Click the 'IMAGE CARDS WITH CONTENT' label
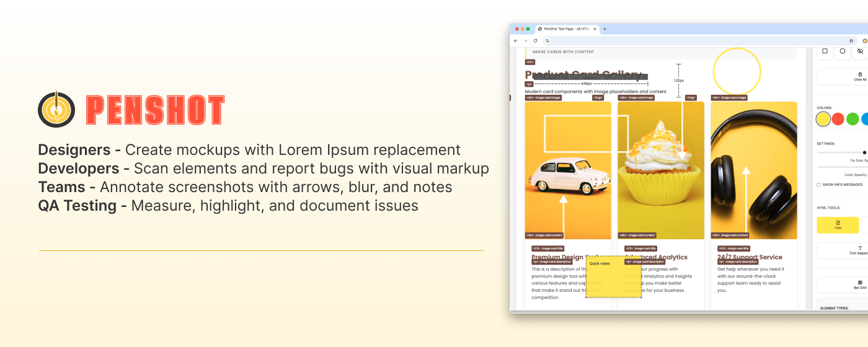Viewport: 868px width, 347px height. click(x=563, y=52)
